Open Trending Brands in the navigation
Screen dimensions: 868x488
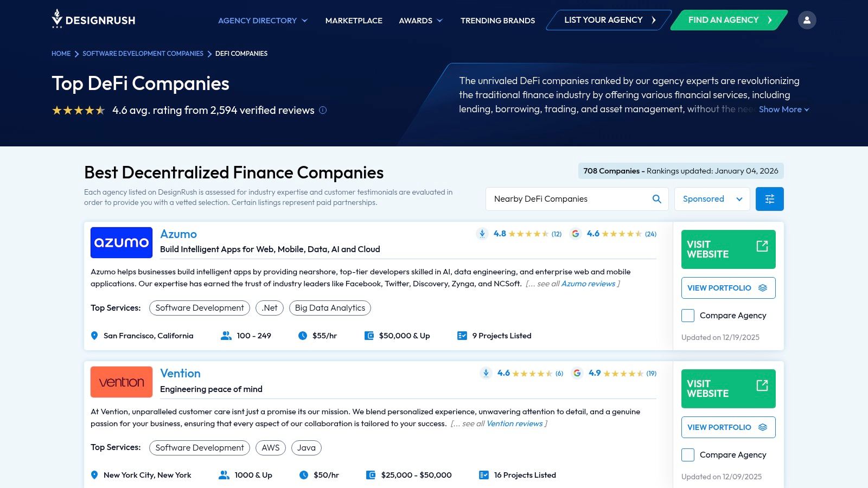tap(497, 21)
